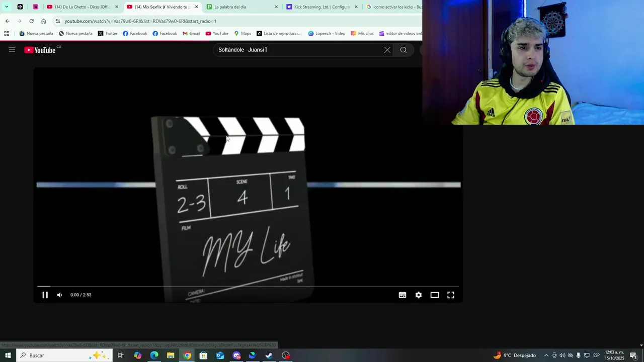Viewport: 644px width, 362px height.
Task: Open the system volume control
Action: (x=562, y=355)
